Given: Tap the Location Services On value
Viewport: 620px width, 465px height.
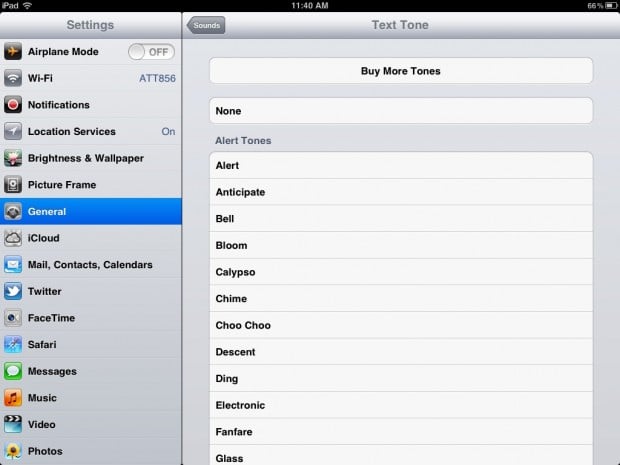Looking at the screenshot, I should 168,131.
